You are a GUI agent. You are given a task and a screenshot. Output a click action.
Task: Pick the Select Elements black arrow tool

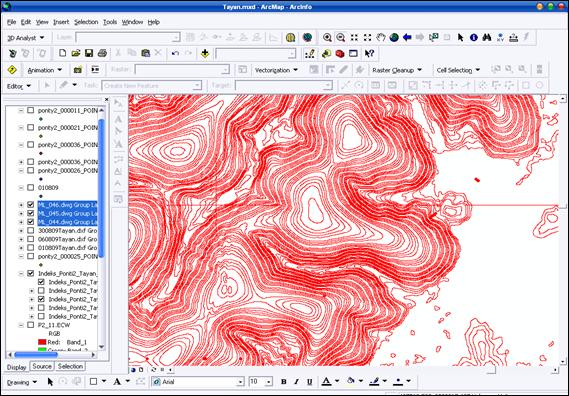tap(460, 37)
